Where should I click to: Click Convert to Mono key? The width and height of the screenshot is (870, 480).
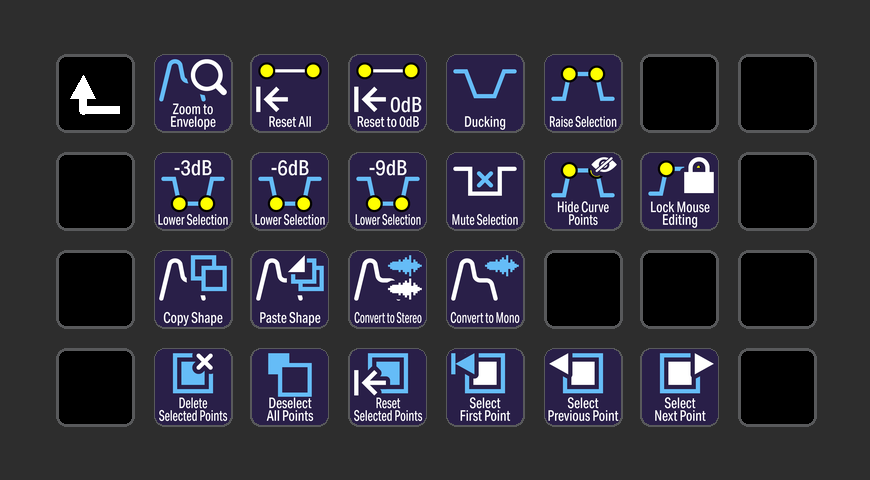[485, 289]
